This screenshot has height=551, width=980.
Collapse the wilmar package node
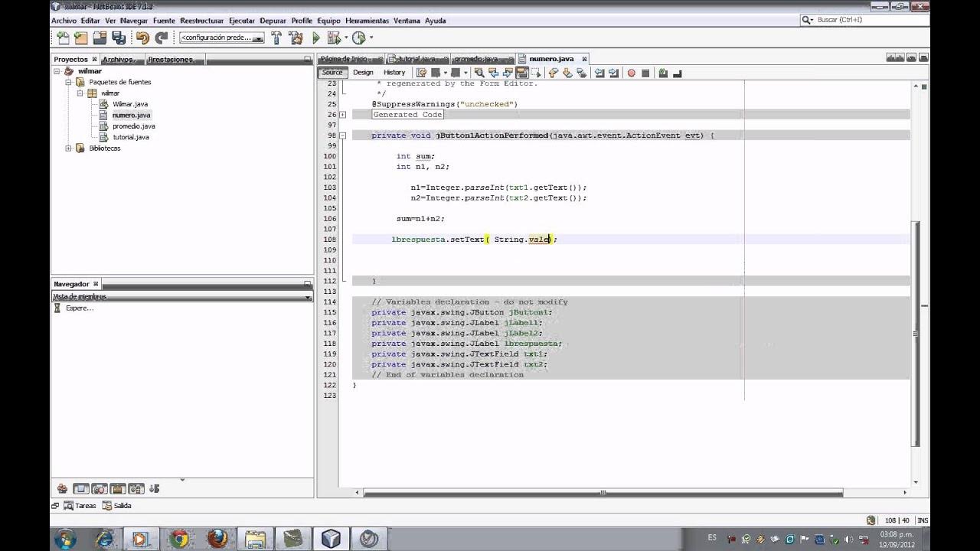point(80,93)
